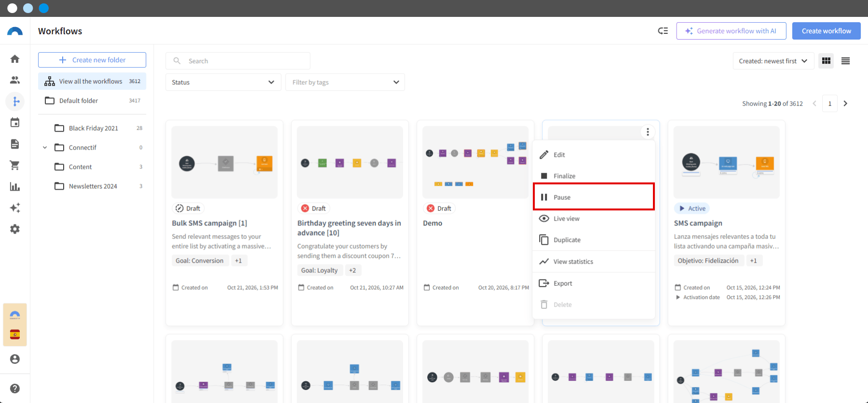
Task: Choose View statistics in the context menu
Action: click(594, 262)
